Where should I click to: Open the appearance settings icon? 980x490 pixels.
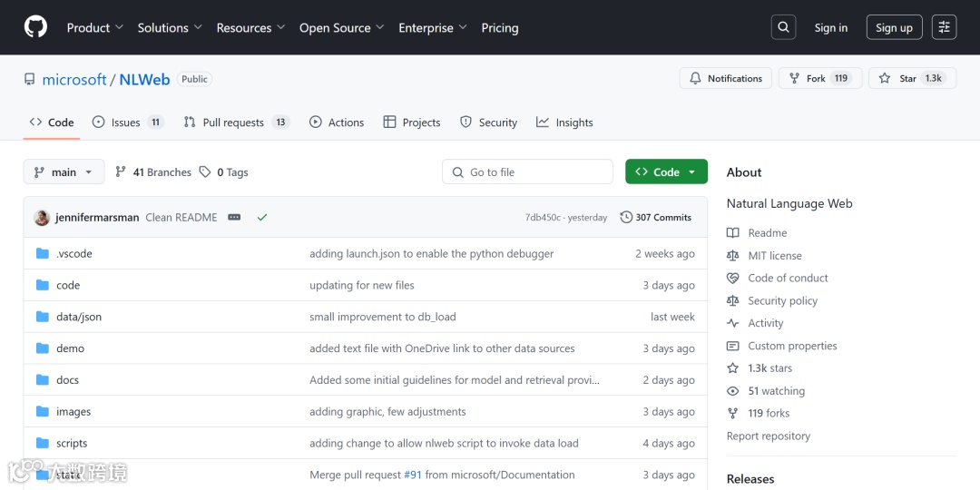[x=945, y=27]
